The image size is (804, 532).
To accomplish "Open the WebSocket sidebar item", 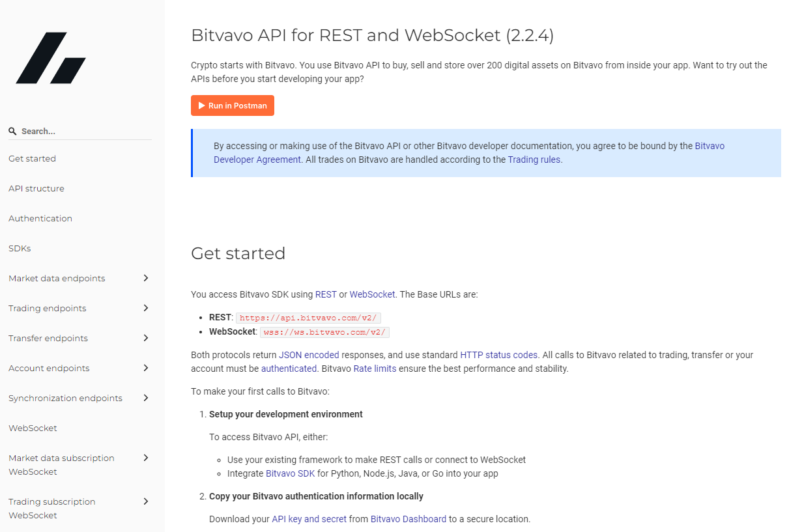I will point(33,428).
